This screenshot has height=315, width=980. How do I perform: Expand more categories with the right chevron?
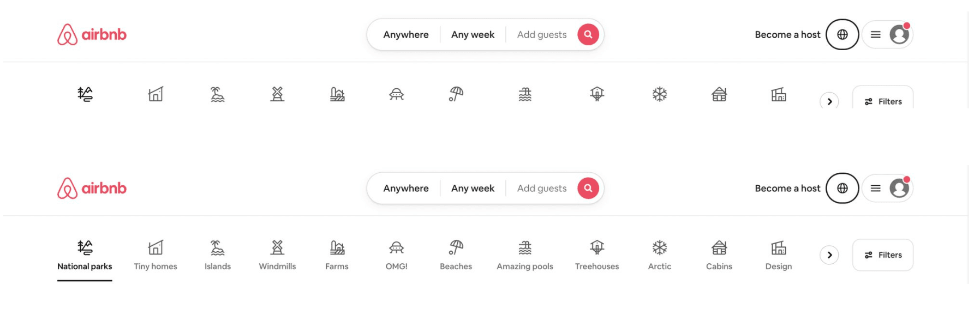point(830,254)
